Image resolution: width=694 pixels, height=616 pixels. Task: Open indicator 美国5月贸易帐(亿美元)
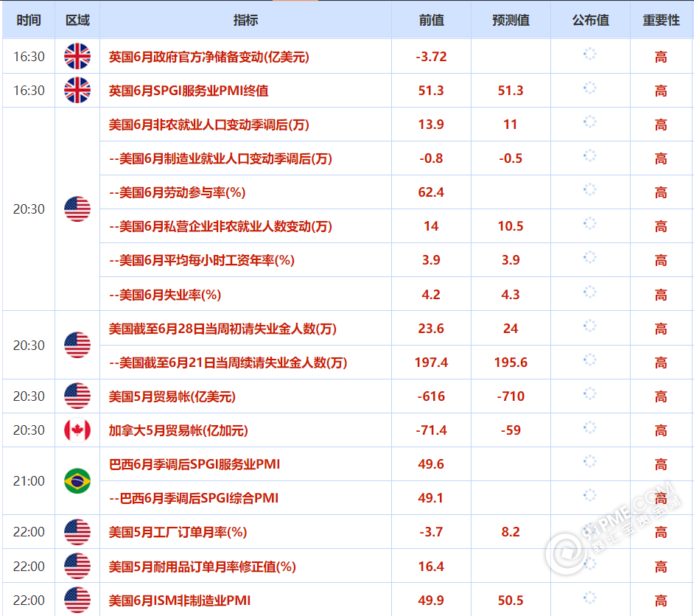[172, 396]
